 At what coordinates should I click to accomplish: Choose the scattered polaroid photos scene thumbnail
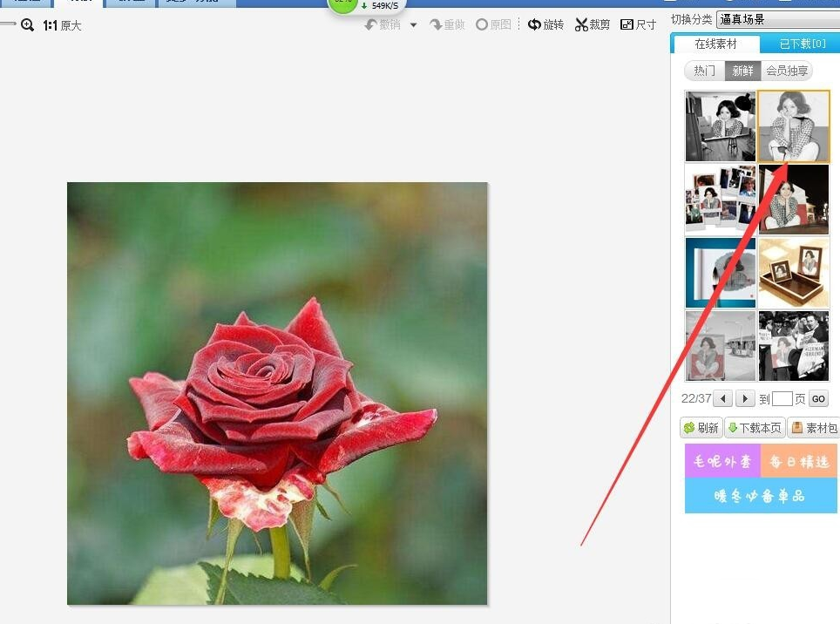click(x=721, y=200)
